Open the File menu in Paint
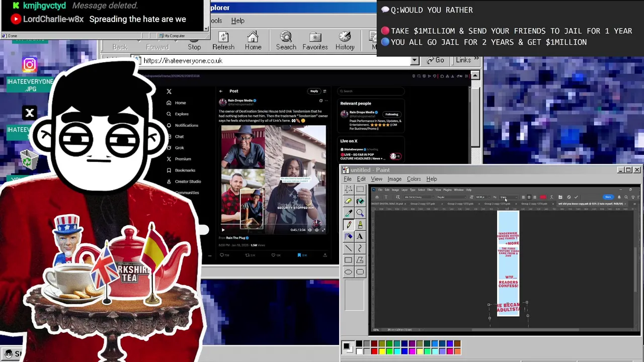The image size is (644, 362). (348, 179)
